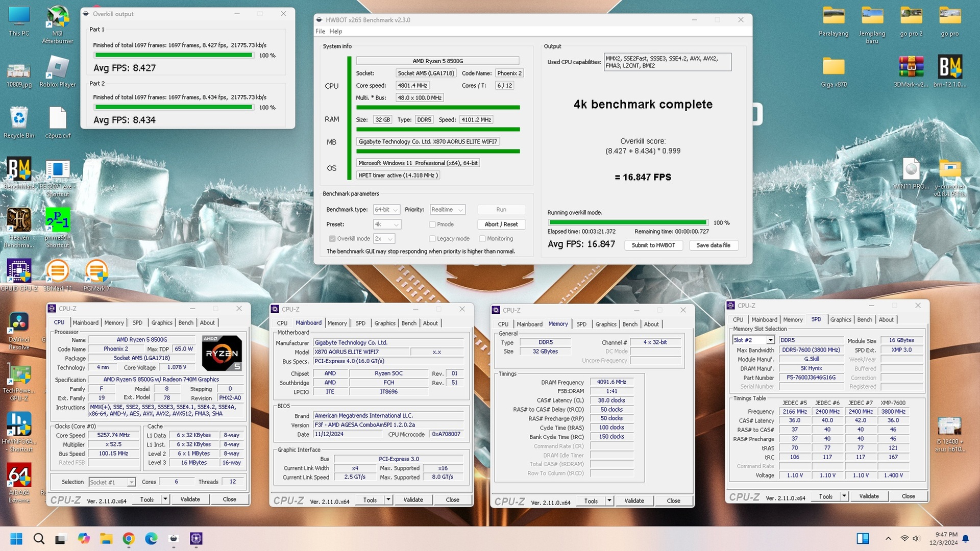The image size is (980, 551).
Task: Click the Running overkill mode progress bar
Action: (628, 223)
